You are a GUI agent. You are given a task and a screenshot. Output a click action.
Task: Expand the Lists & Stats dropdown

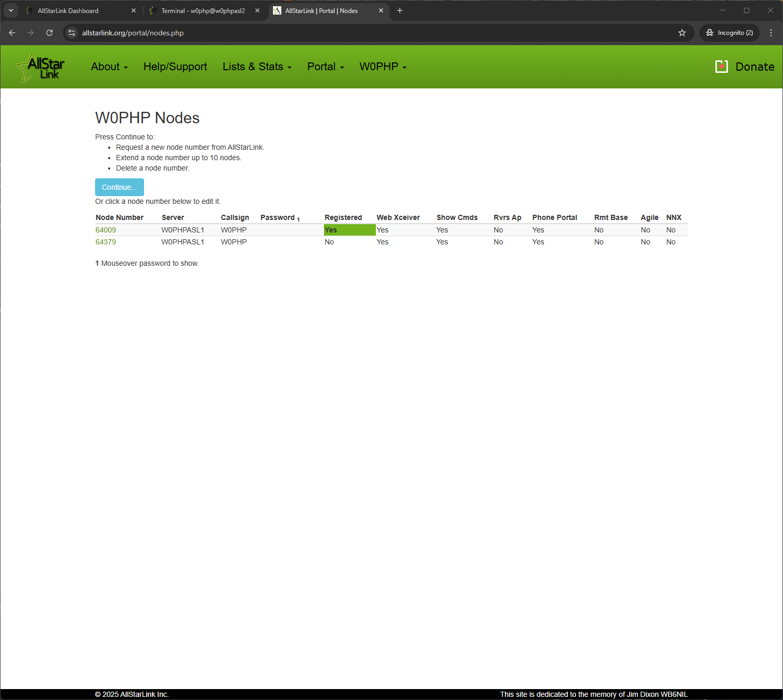[x=257, y=67]
